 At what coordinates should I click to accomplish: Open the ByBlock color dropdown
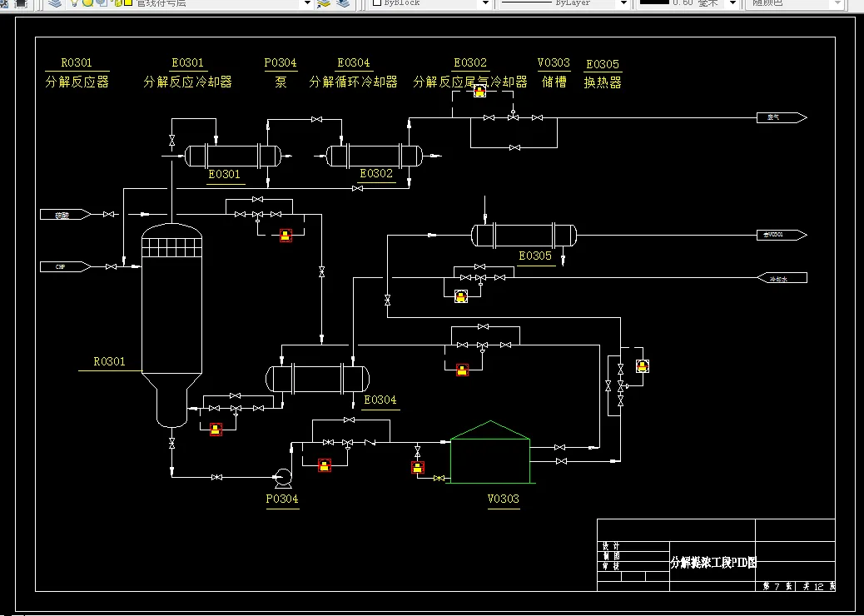pos(485,3)
